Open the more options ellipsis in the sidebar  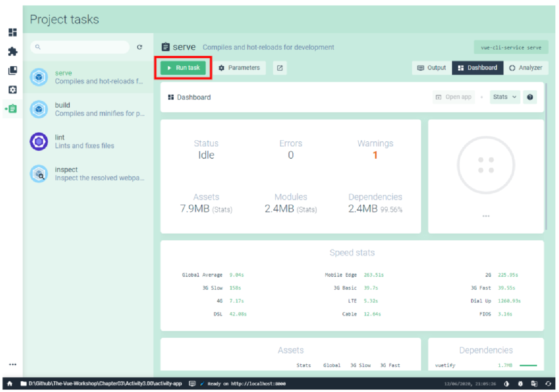pos(12,365)
